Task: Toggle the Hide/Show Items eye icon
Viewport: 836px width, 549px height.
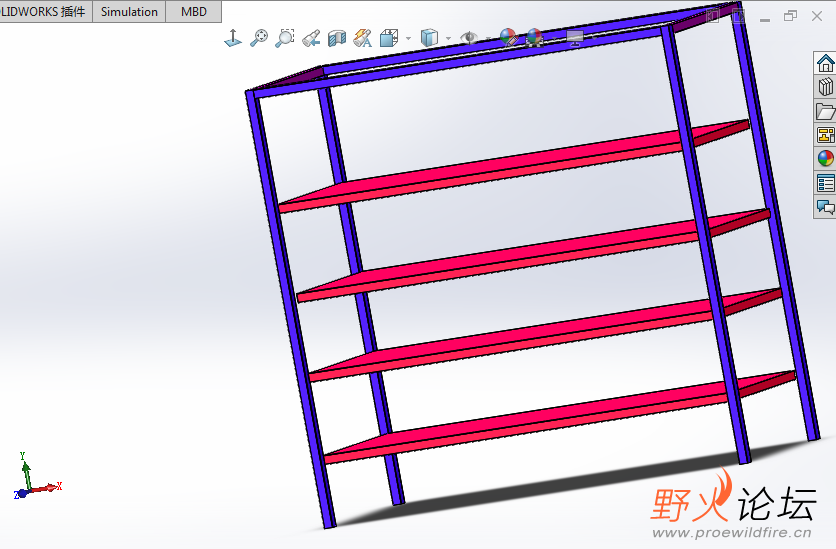Action: point(469,38)
